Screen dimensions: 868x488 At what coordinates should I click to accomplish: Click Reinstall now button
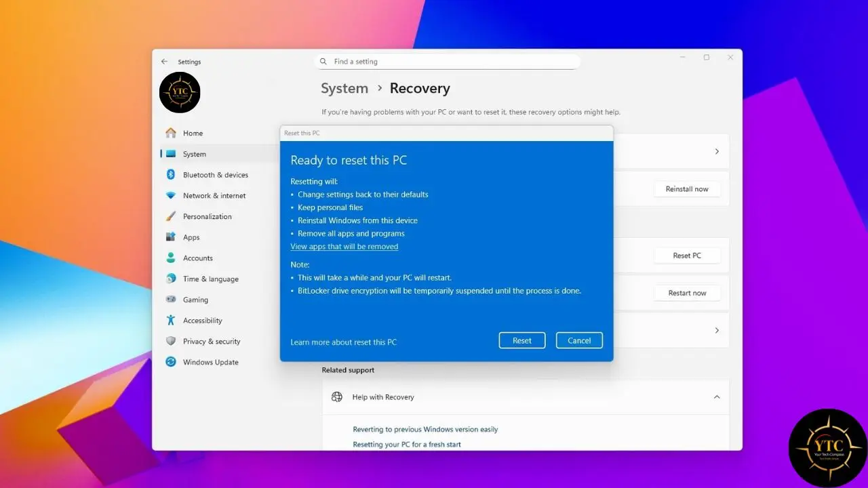click(687, 189)
